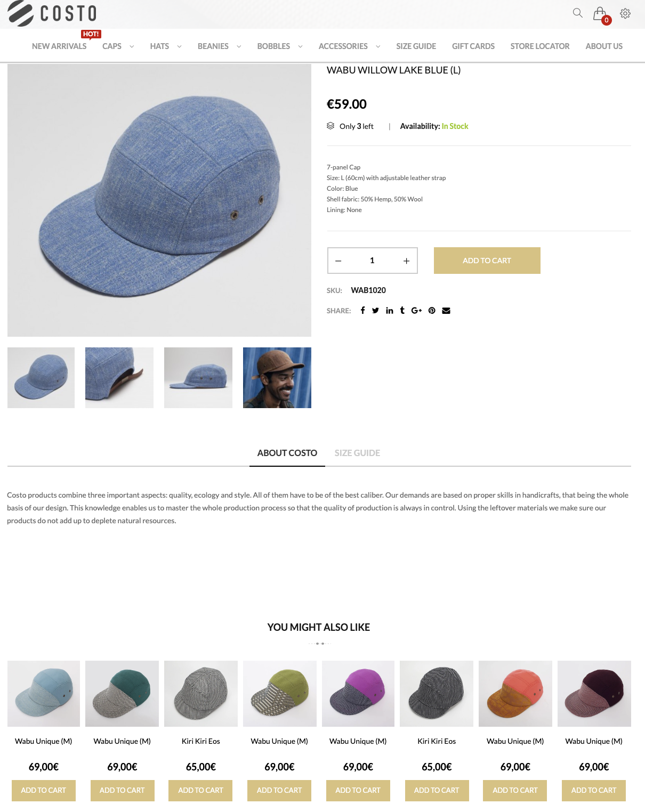Share product on Pinterest

(432, 311)
